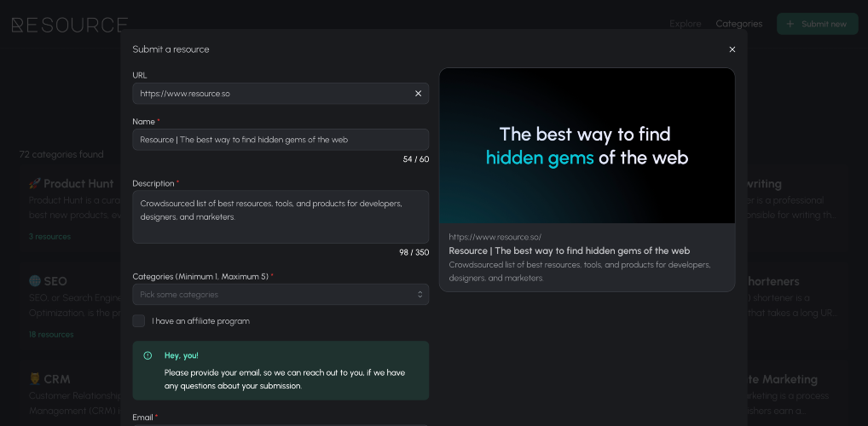Click the plus icon on Submit new

pos(790,24)
